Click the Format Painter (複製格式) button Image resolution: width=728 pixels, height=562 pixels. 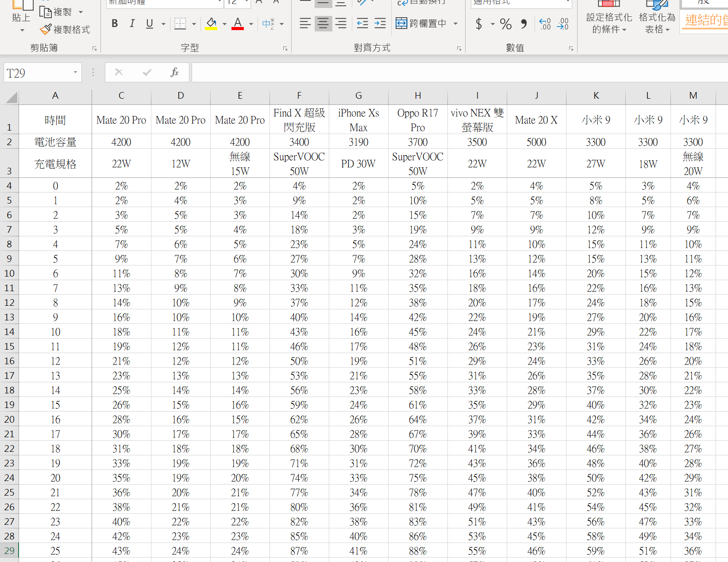(x=65, y=30)
